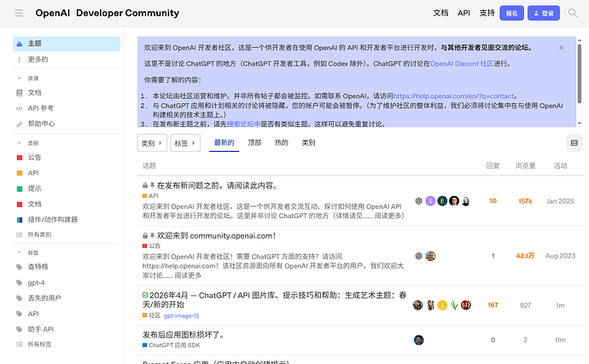Click poster avatar of 应用图标损坏 topic
The width and height of the screenshot is (589, 364).
pos(418,340)
